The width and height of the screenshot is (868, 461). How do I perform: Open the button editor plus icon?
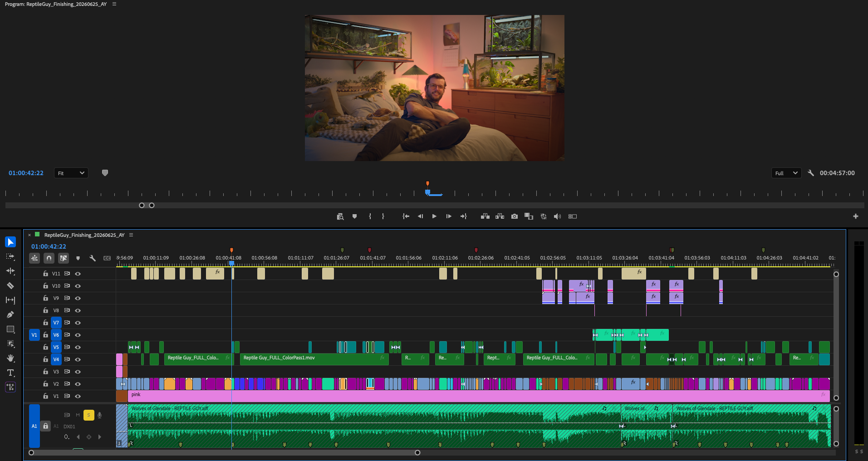coord(856,216)
